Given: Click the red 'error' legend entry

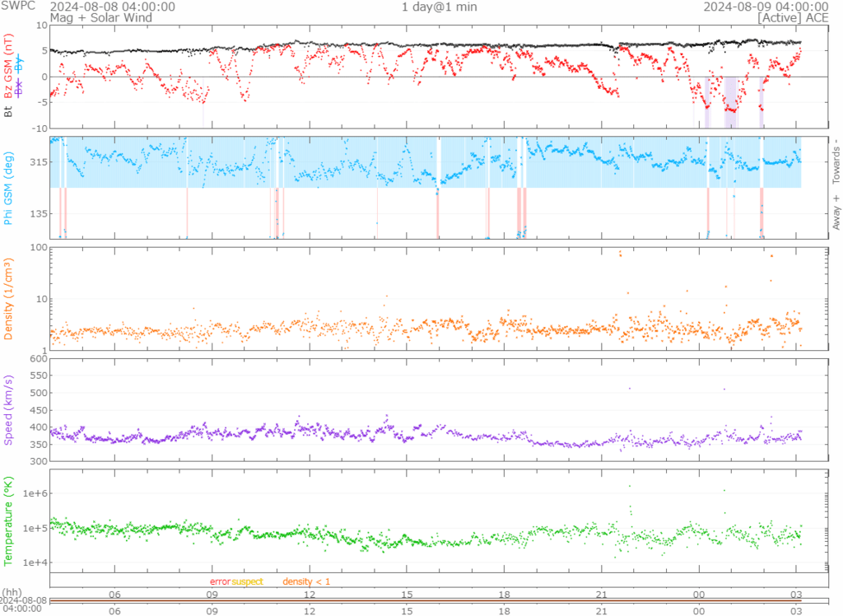Looking at the screenshot, I should point(220,582).
